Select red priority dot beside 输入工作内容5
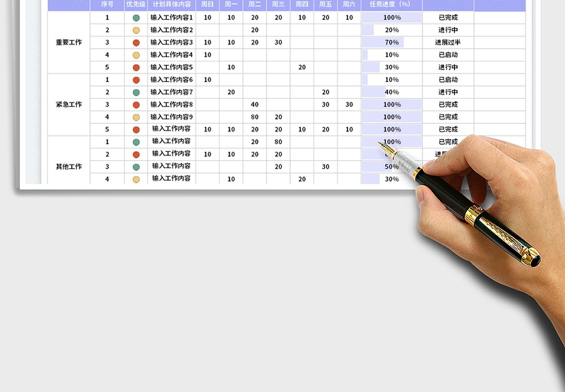This screenshot has width=565, height=392. pos(136,67)
